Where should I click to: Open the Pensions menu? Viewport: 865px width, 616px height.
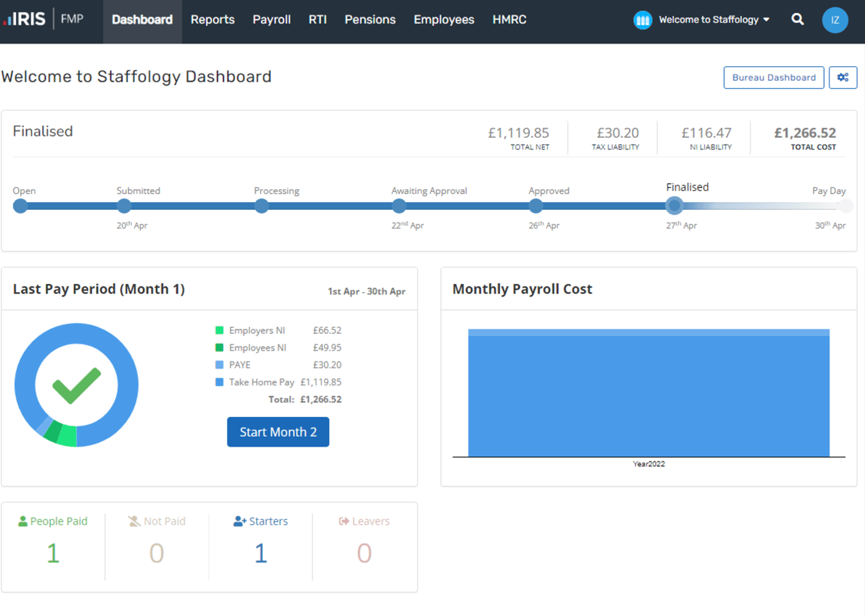pyautogui.click(x=370, y=19)
